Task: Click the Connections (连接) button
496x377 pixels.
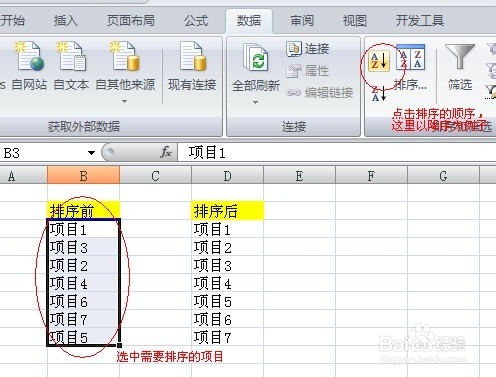Action: coord(307,49)
